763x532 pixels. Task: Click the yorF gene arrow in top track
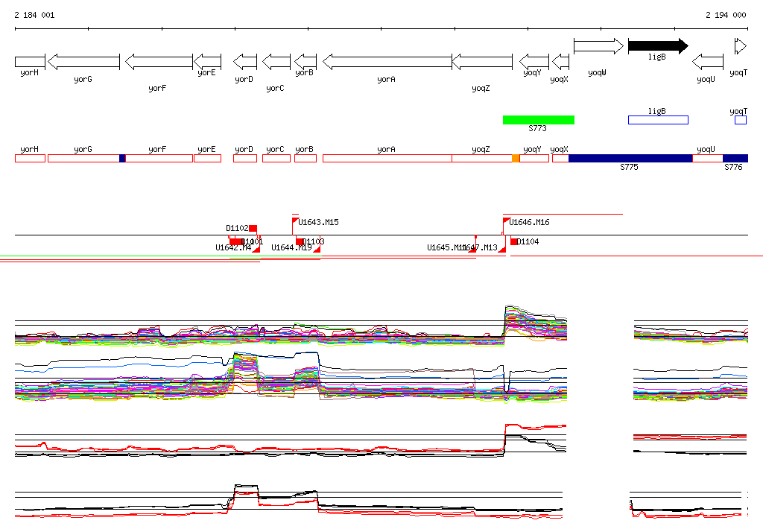coord(159,61)
